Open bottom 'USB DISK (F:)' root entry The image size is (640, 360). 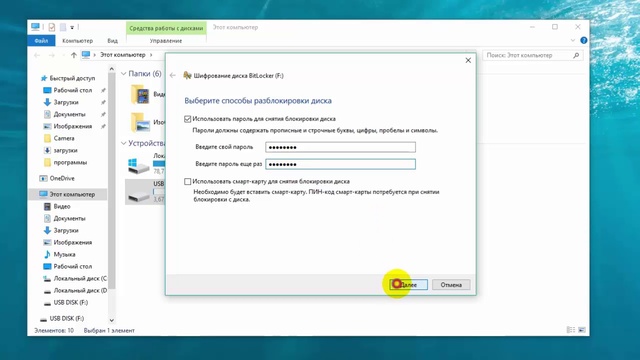tap(67, 318)
